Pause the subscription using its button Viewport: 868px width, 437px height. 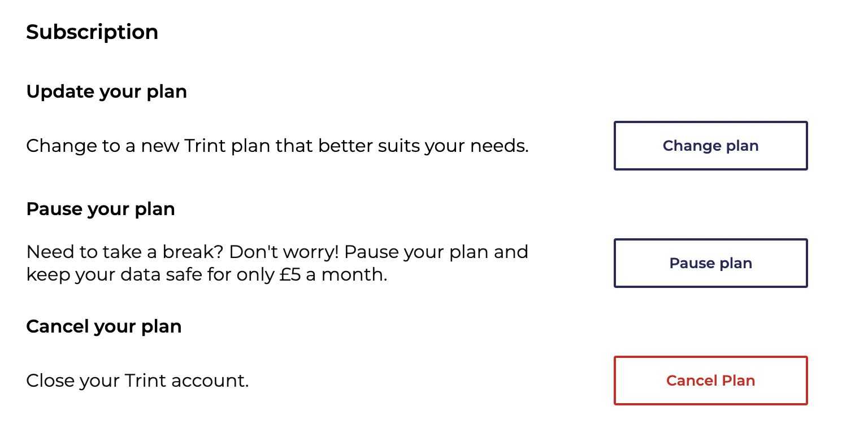[710, 263]
